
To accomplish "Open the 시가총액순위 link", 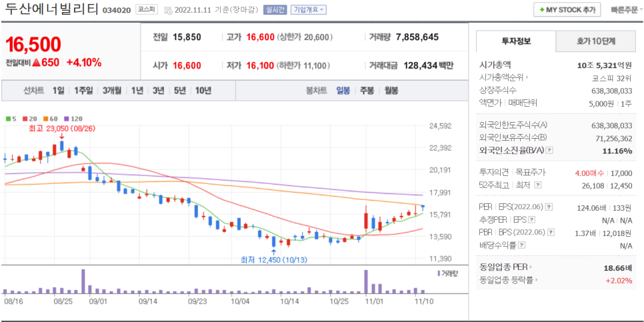I will coord(501,77).
